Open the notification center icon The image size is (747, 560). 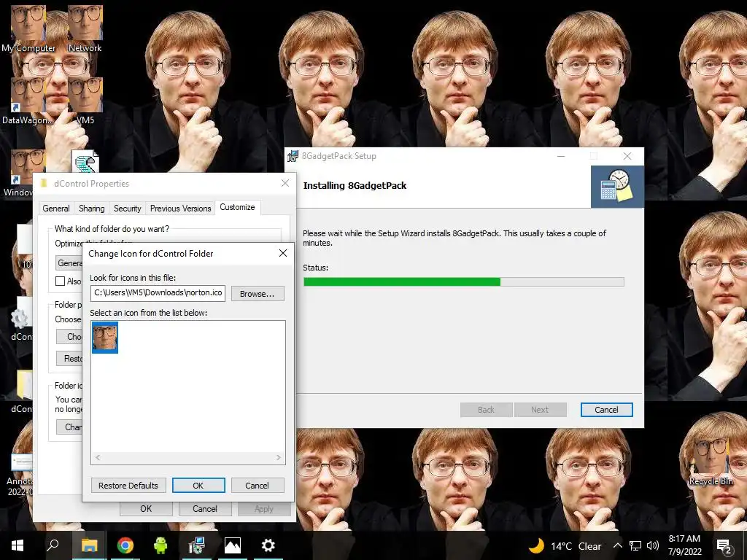(724, 546)
